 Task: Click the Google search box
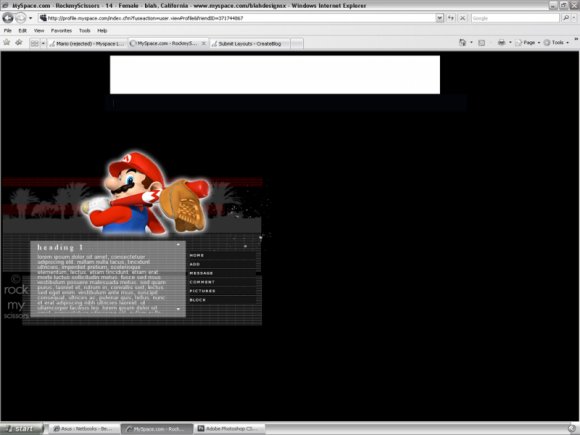(515, 18)
